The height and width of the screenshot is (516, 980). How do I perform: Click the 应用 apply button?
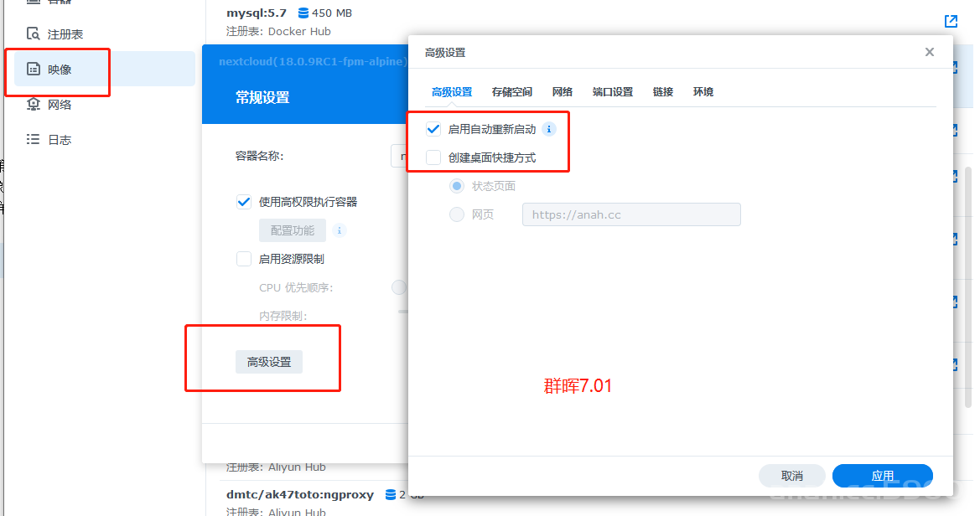coord(883,476)
